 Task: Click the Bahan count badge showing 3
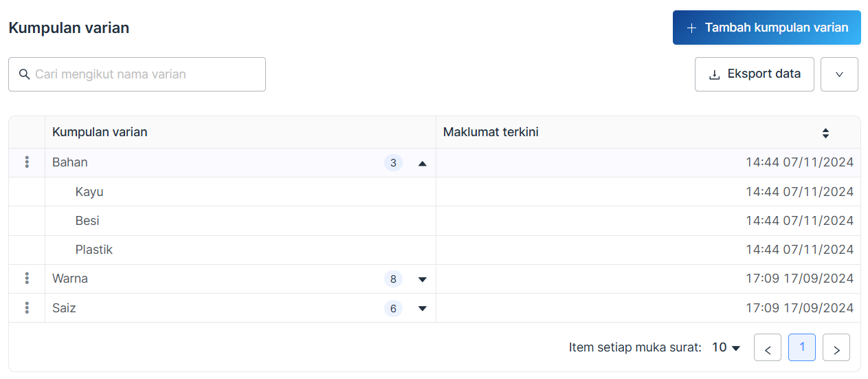click(x=393, y=163)
